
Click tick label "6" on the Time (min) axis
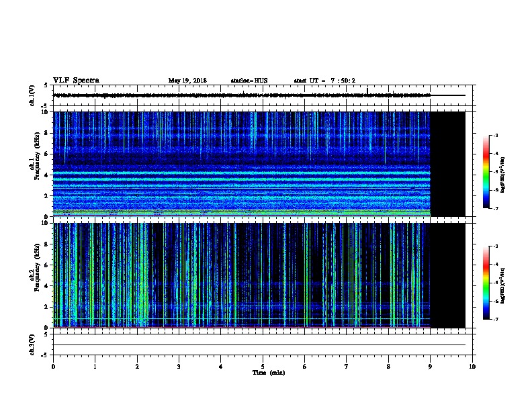point(304,367)
